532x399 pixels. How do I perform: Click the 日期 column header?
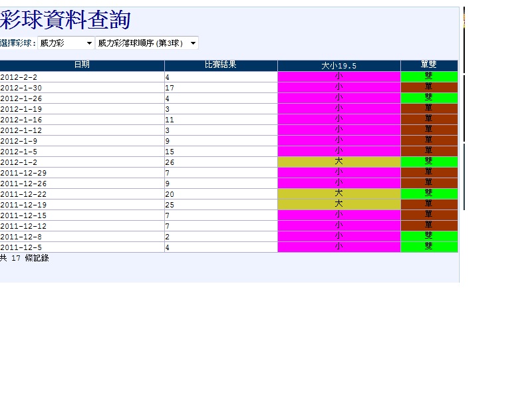[x=82, y=65]
